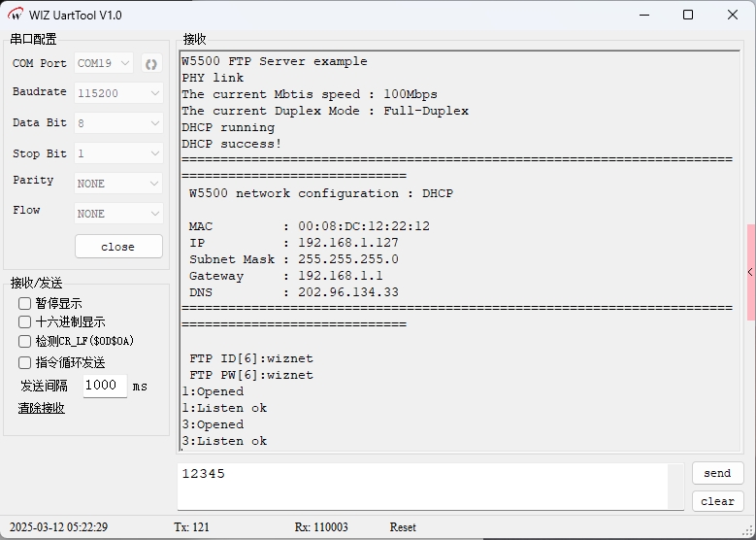Open the Flow control dropdown
756x540 pixels.
coord(118,214)
